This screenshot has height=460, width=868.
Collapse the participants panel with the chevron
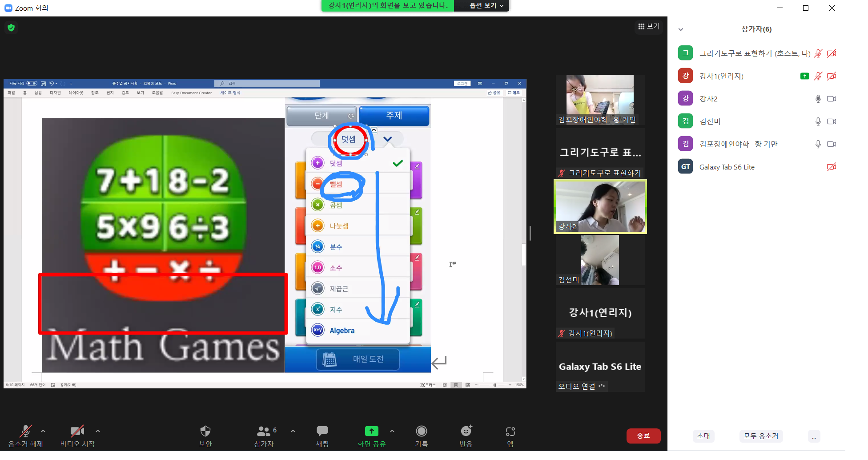pos(681,29)
